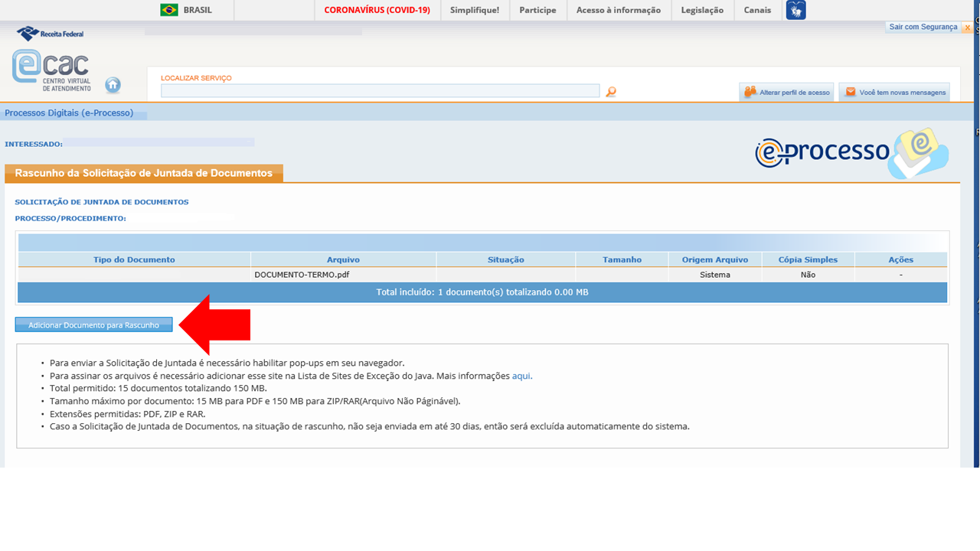Click the e-CAC Centro Virtual logo
This screenshot has height=551, width=980.
tap(51, 70)
